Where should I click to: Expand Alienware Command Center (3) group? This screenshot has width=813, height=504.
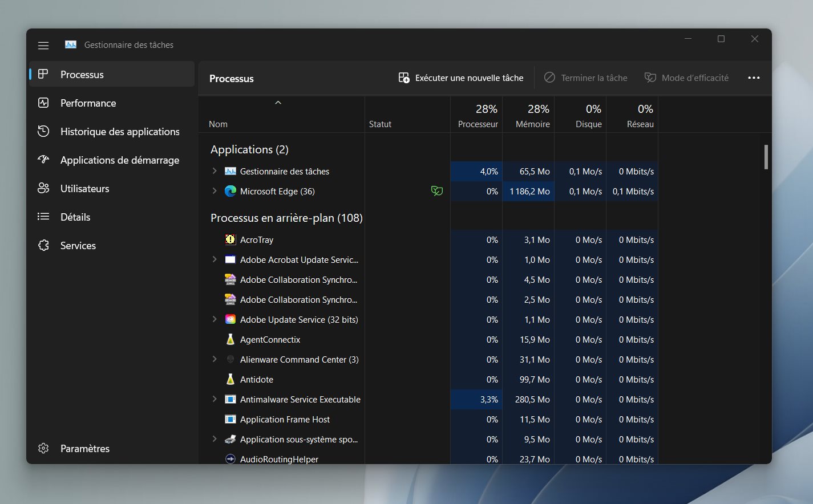[x=215, y=359]
